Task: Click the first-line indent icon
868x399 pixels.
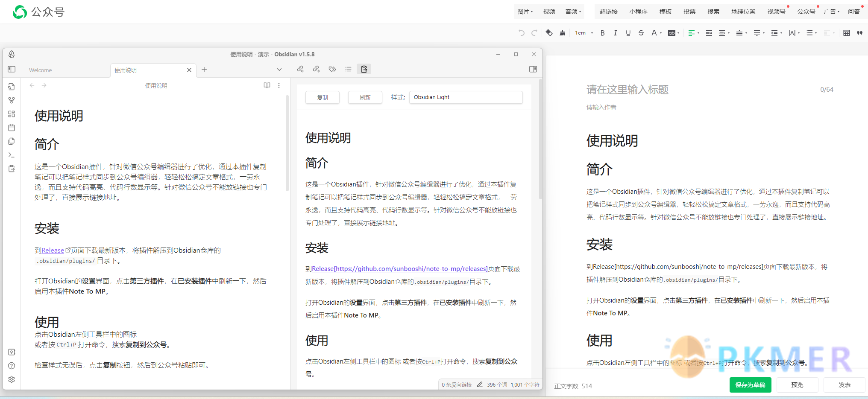Action: (709, 33)
